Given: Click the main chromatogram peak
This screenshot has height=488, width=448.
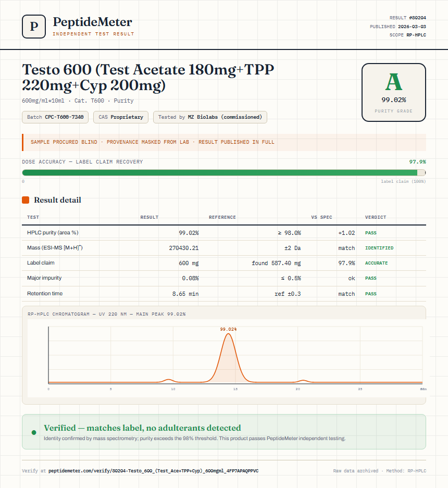Looking at the screenshot, I should [x=229, y=358].
